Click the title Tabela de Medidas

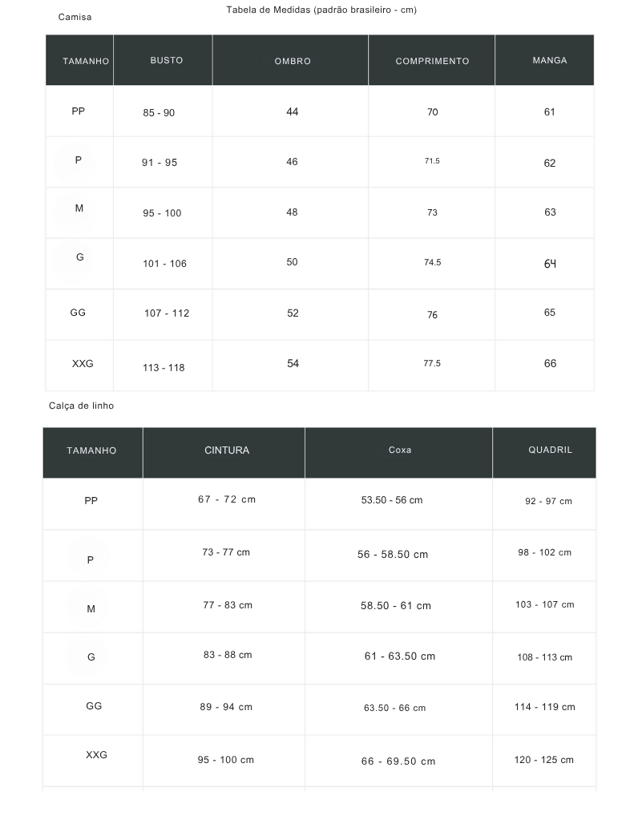click(321, 10)
